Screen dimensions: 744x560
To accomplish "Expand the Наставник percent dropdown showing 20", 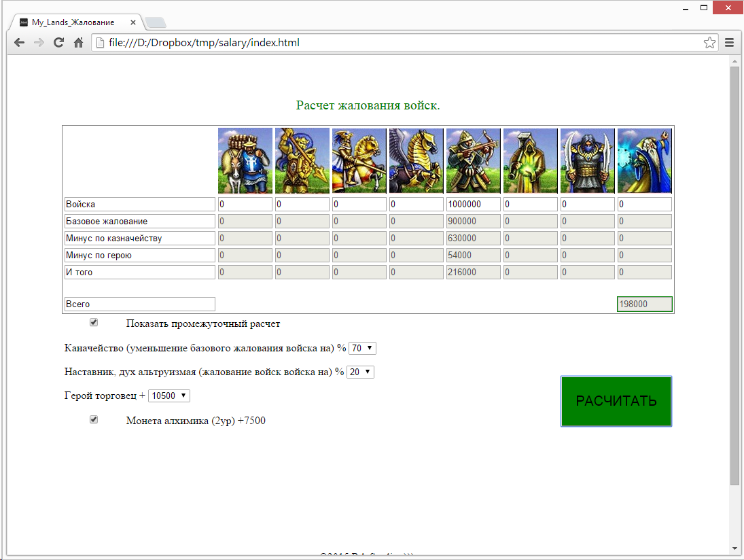I will [360, 372].
